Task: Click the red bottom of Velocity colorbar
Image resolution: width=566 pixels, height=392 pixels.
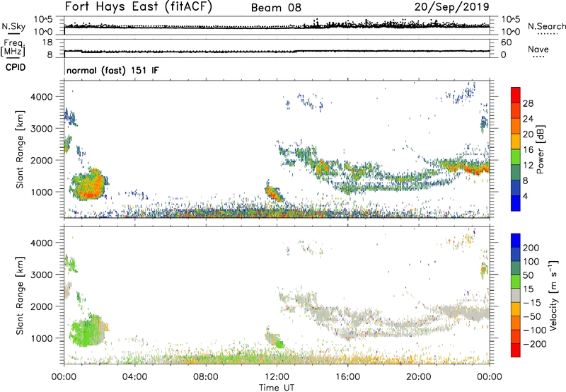Action: click(516, 350)
